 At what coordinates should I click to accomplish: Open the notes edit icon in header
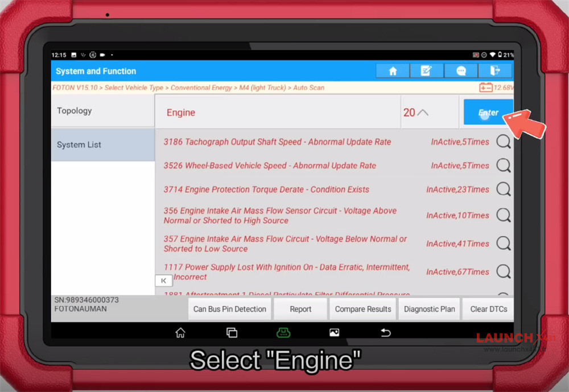coord(426,71)
